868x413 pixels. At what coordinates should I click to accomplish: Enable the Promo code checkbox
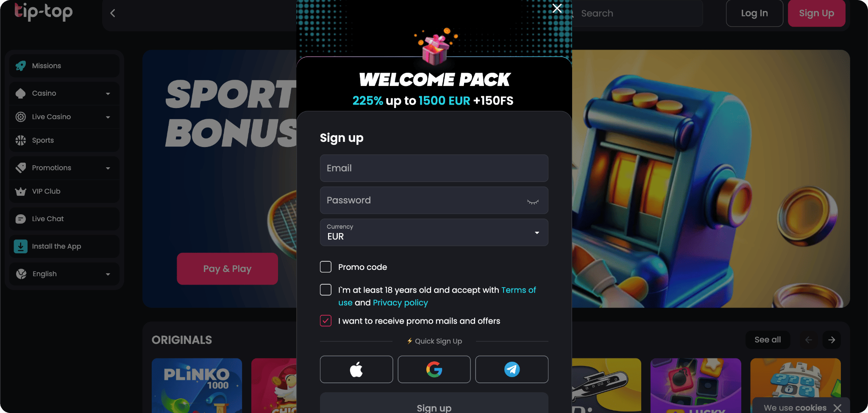click(325, 267)
